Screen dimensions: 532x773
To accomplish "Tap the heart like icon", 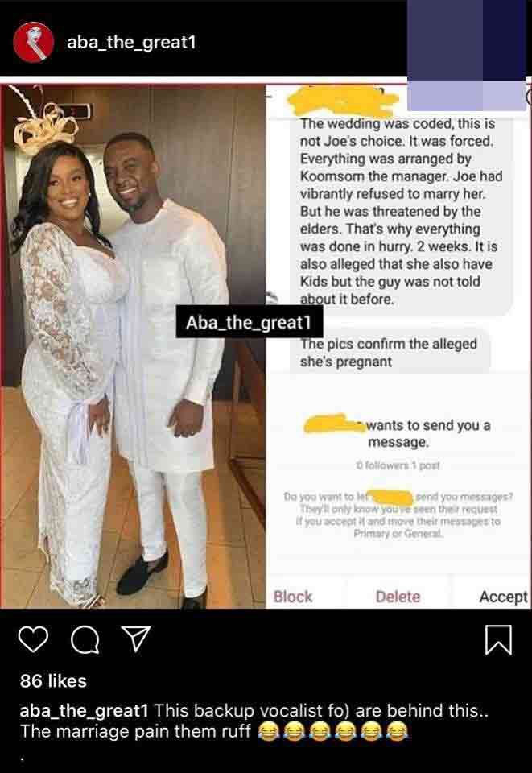I will coord(34,639).
